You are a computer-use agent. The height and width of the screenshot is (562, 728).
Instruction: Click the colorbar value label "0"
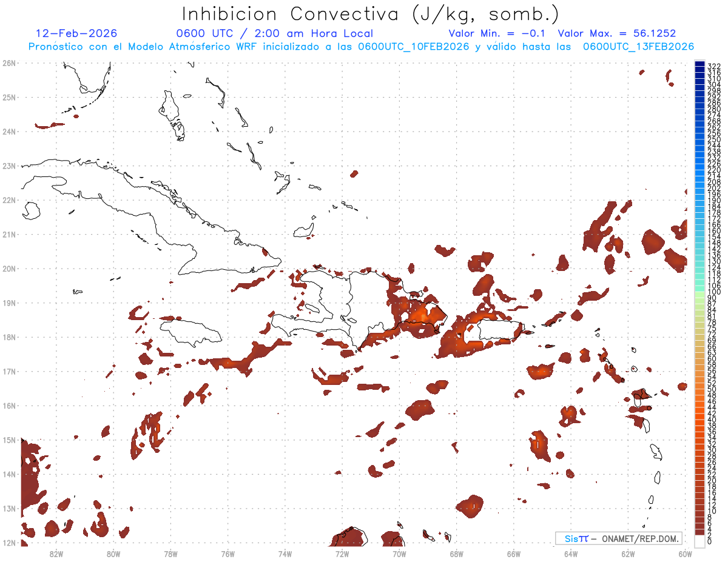710,541
